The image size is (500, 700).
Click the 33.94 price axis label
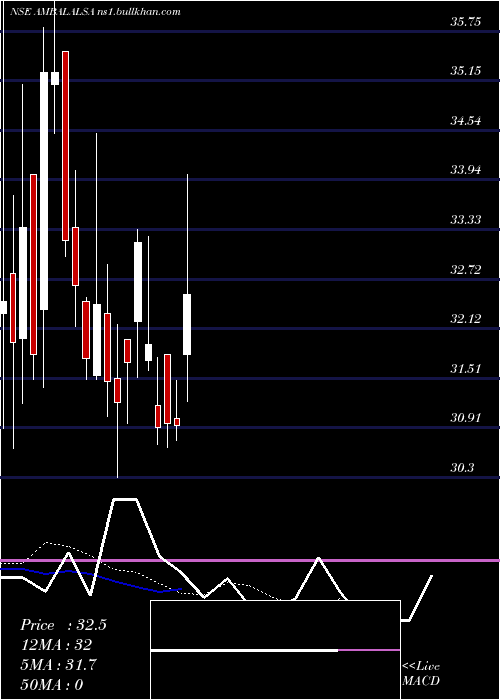click(466, 170)
